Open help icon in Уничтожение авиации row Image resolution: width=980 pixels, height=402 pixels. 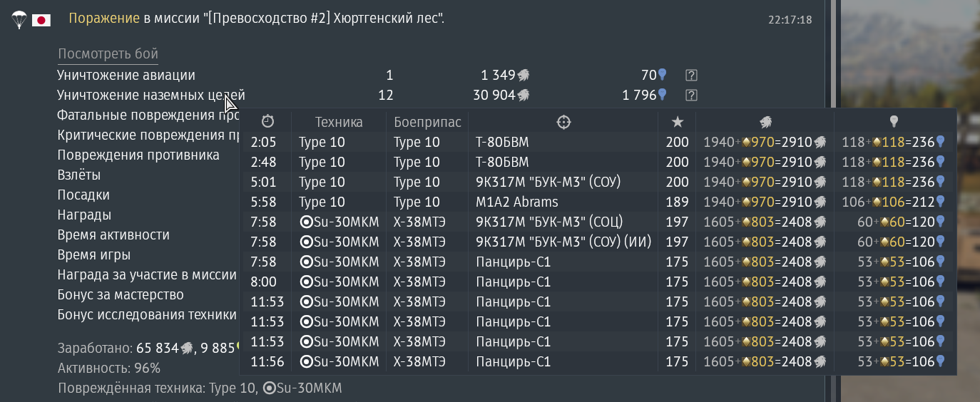click(x=690, y=75)
